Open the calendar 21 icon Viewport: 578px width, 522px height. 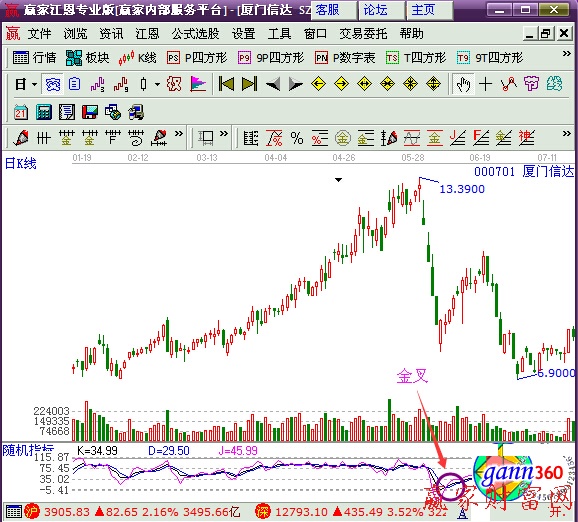(21, 112)
